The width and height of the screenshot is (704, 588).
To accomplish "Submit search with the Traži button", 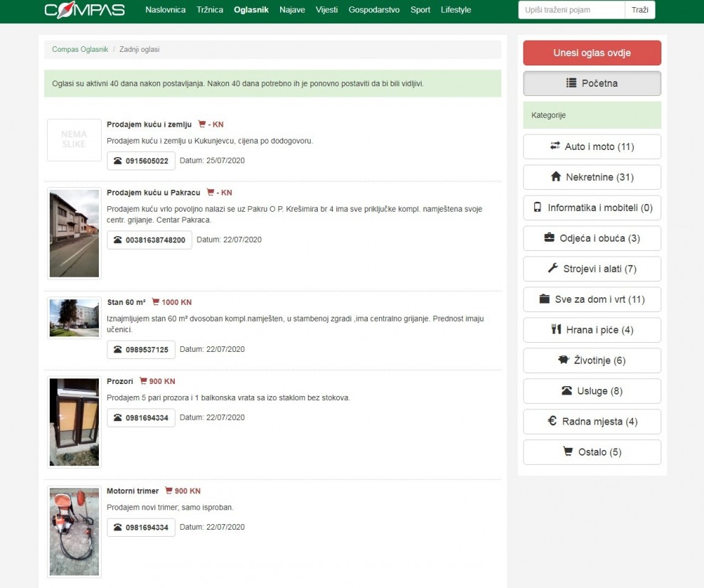I will (x=640, y=10).
